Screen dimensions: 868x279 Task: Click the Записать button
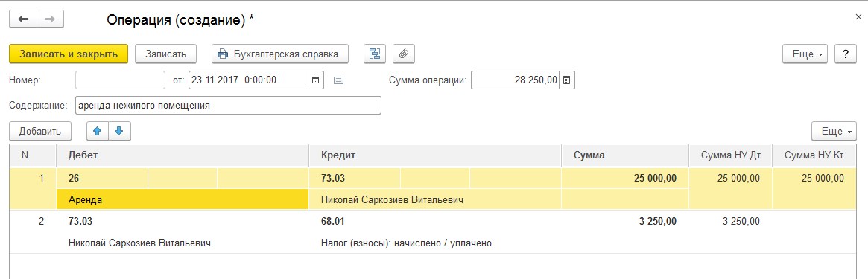click(x=165, y=54)
